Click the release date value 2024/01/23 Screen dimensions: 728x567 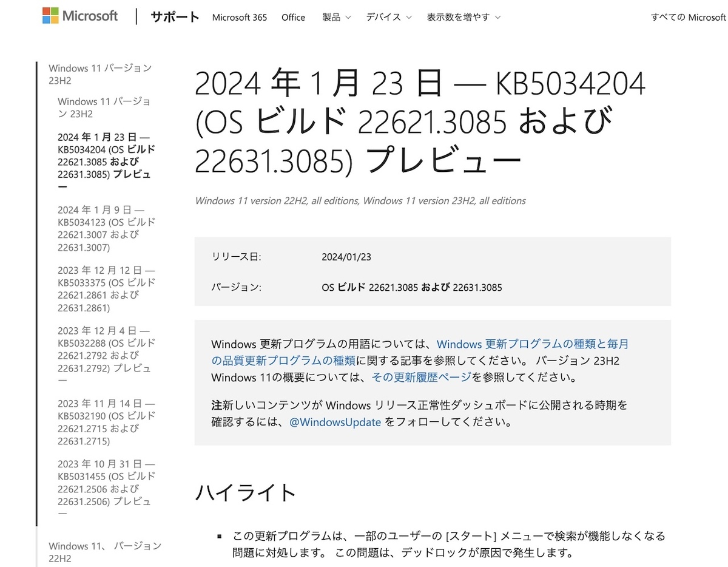tap(346, 257)
